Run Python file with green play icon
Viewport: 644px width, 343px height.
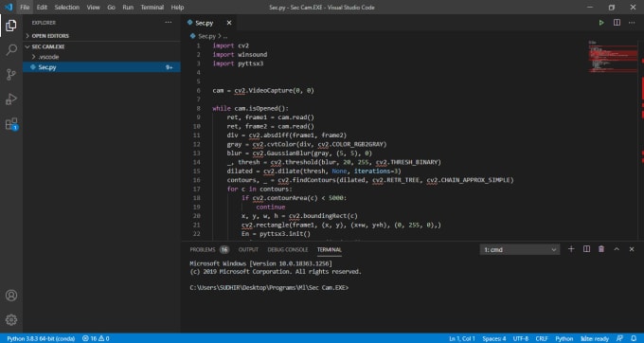[601, 23]
